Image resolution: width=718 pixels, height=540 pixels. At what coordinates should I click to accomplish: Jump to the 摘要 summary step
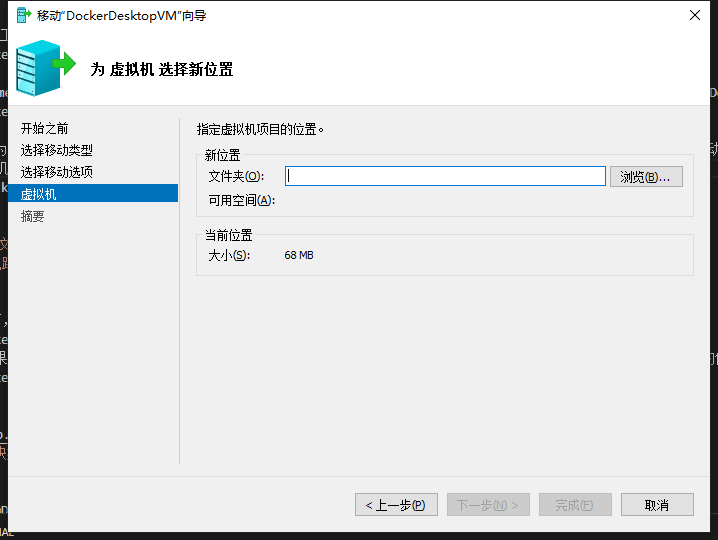tap(33, 216)
